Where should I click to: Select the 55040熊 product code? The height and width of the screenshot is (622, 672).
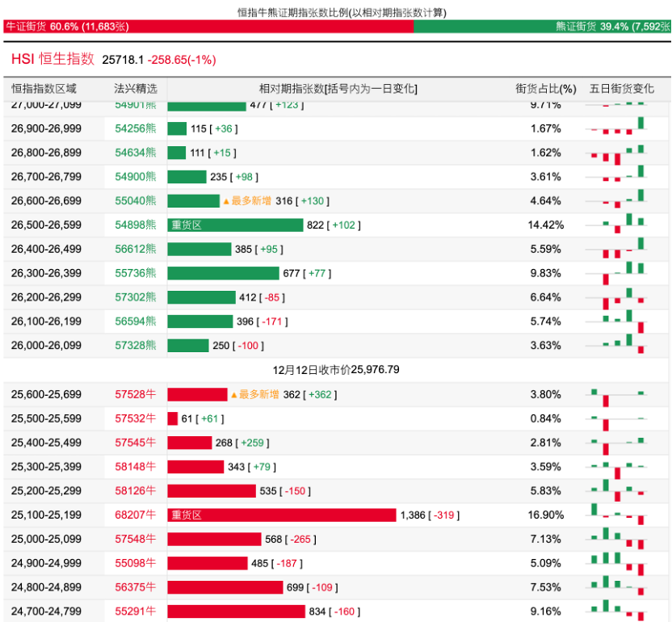(x=136, y=201)
